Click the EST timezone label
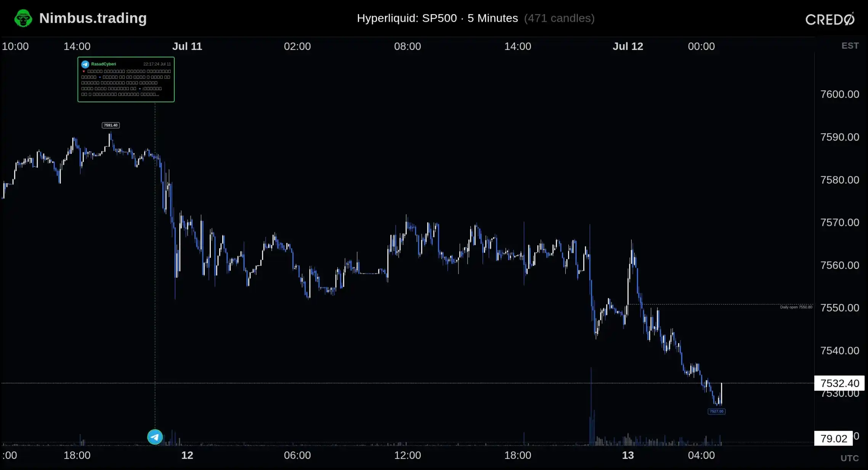 [x=850, y=46]
